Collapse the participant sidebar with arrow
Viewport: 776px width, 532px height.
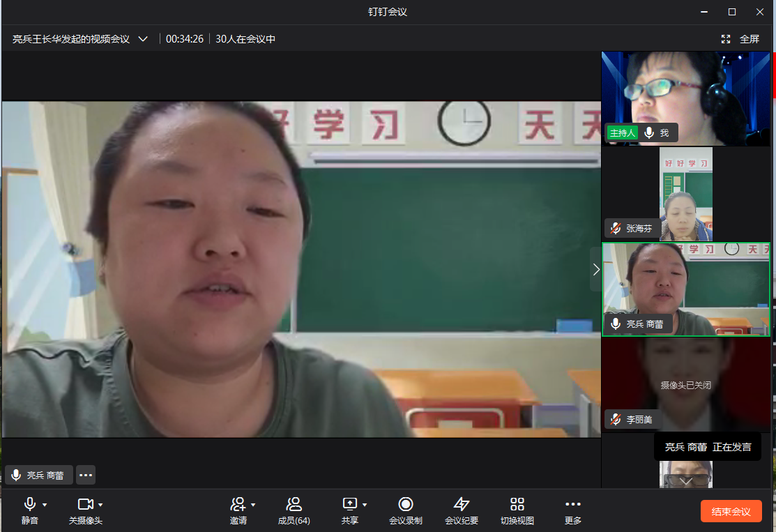tap(595, 269)
